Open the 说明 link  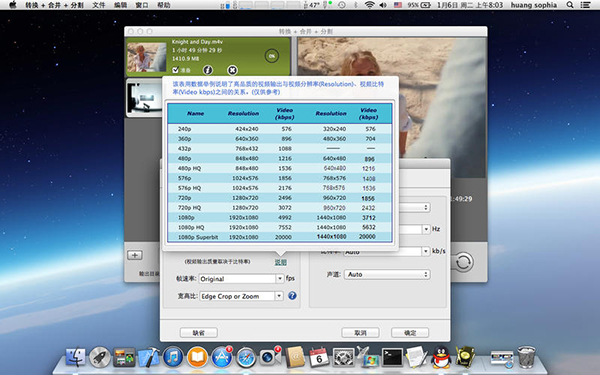[280, 262]
